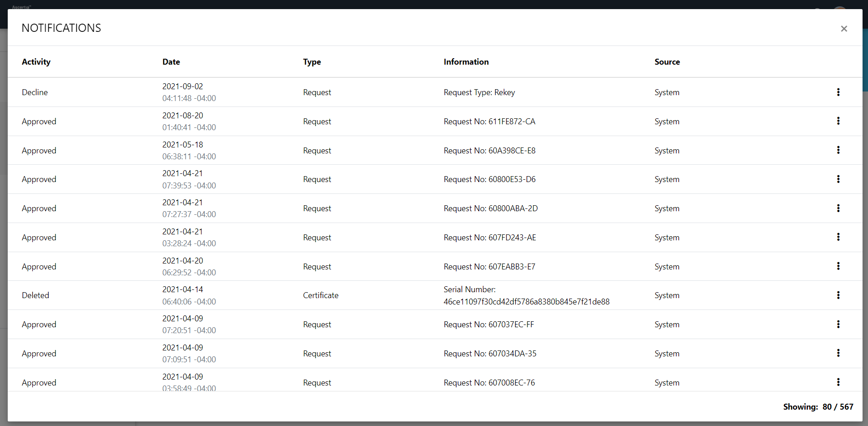Close the Notifications dialog
The width and height of the screenshot is (868, 426).
point(844,29)
